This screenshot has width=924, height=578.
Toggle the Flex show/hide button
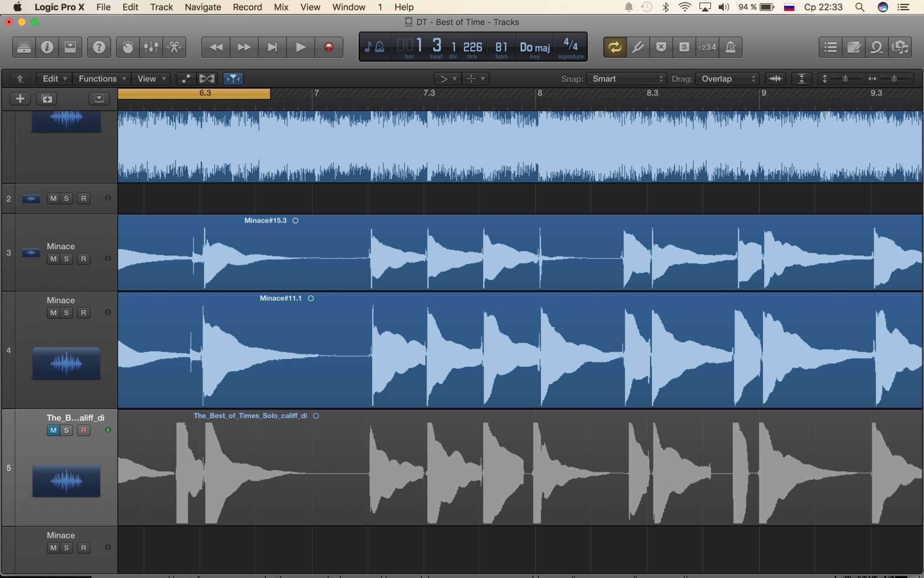click(207, 79)
